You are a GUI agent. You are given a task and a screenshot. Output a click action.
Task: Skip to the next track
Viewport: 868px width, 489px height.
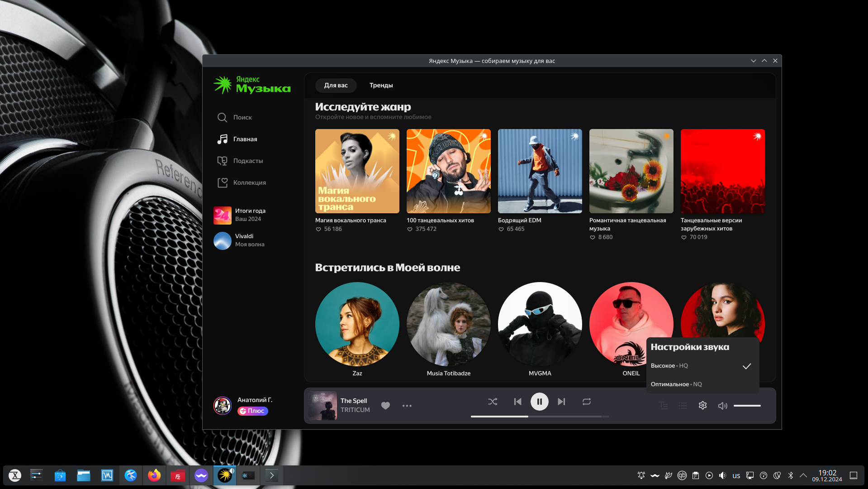coord(561,402)
